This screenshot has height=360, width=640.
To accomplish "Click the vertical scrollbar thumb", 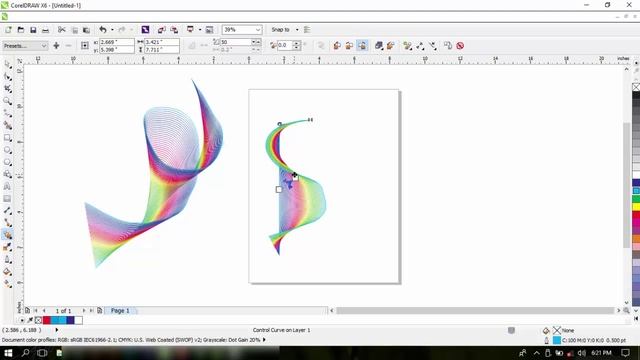I will pos(627,185).
